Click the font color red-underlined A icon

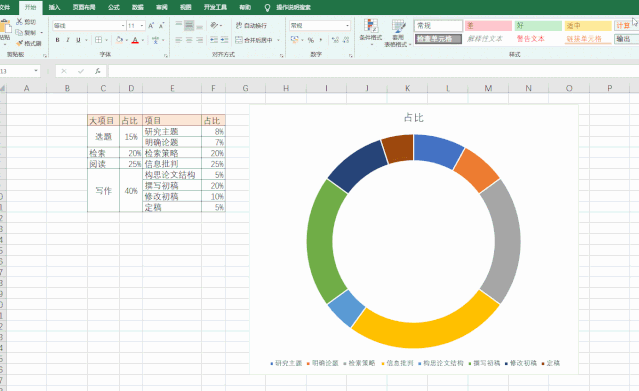(x=135, y=40)
